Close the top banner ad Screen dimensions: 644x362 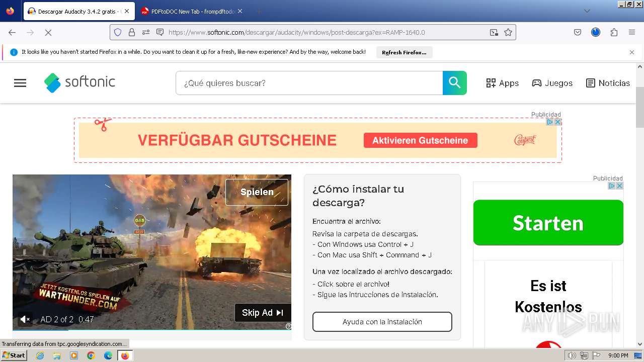click(557, 122)
